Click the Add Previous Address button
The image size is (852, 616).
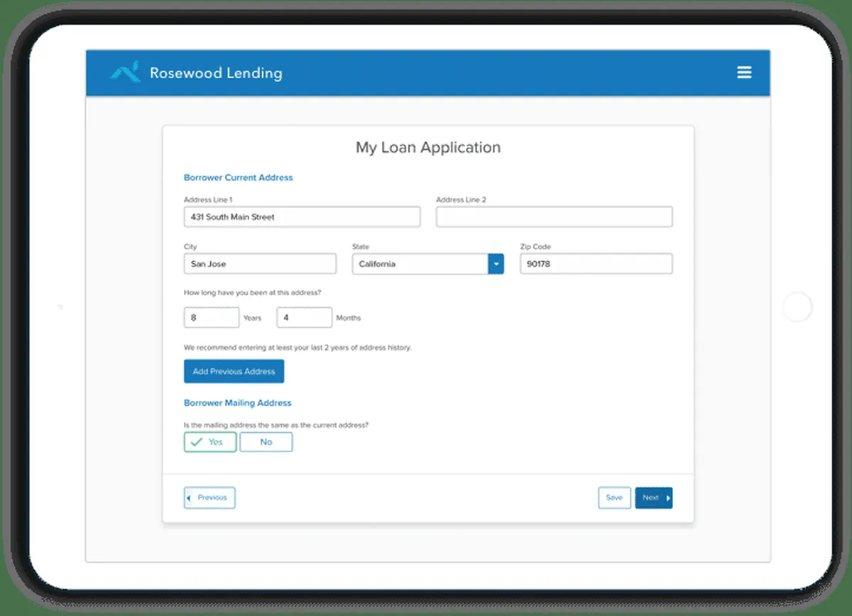[234, 371]
